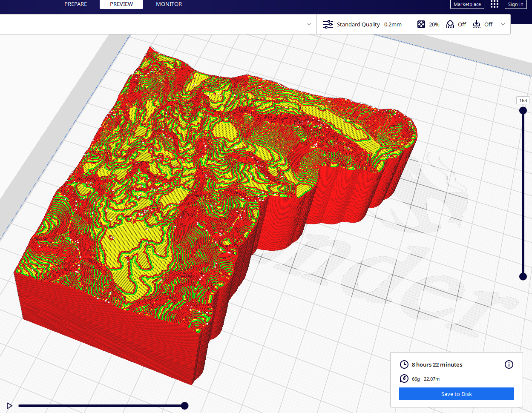Click the print time clock icon
532x413 pixels.
point(404,364)
